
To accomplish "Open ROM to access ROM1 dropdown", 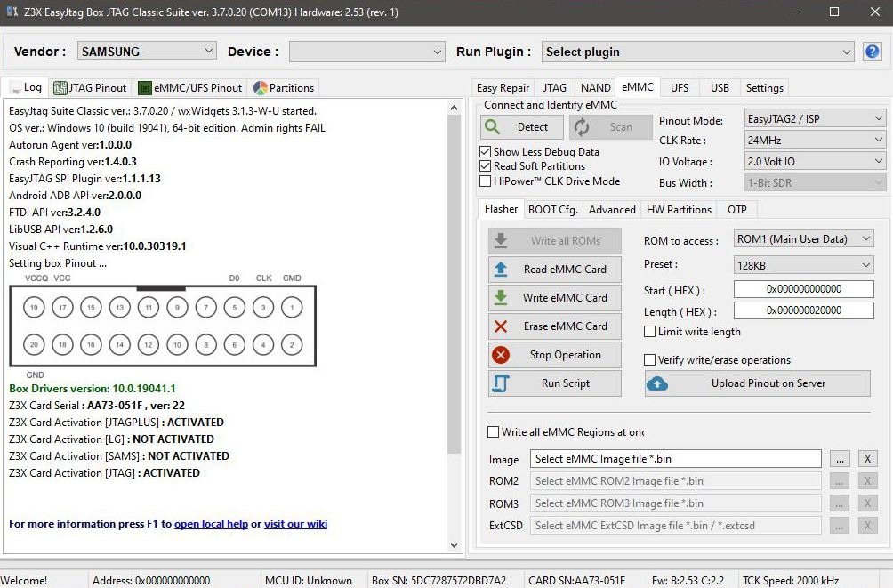I will click(803, 238).
